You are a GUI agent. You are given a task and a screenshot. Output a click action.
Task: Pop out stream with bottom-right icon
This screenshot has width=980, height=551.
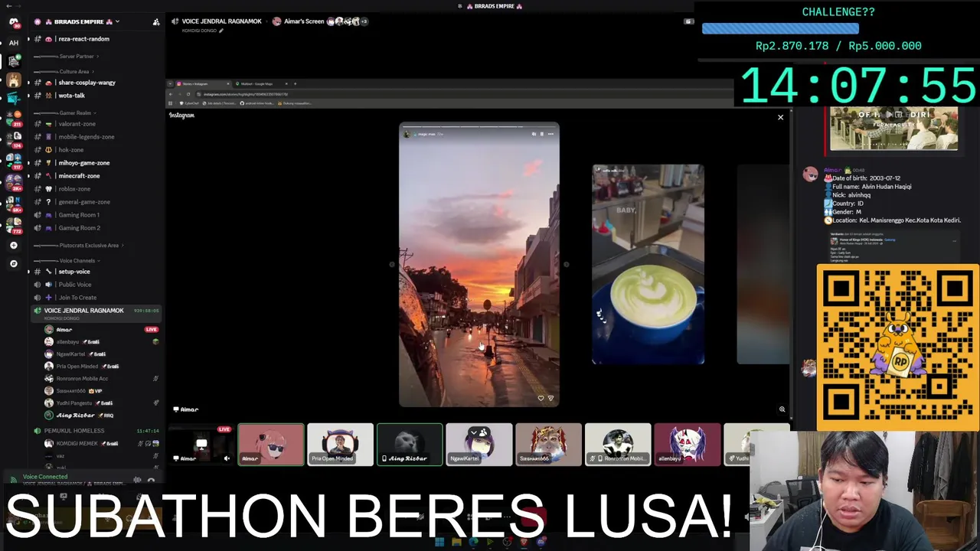click(x=782, y=409)
